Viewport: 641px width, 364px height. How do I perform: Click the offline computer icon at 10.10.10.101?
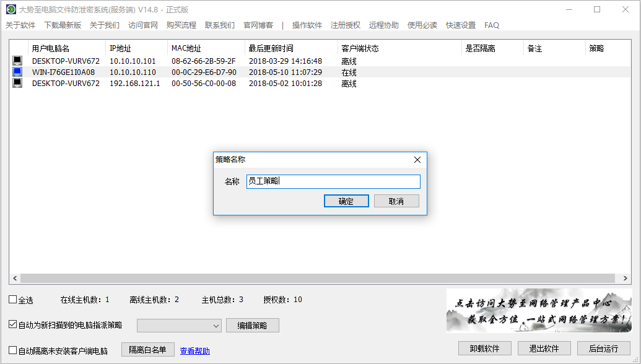pyautogui.click(x=17, y=61)
